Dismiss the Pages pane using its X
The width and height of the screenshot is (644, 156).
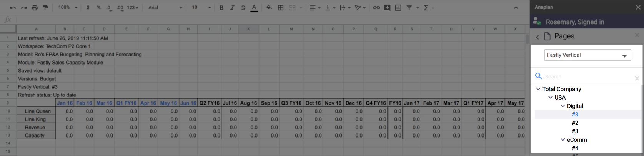pyautogui.click(x=637, y=35)
